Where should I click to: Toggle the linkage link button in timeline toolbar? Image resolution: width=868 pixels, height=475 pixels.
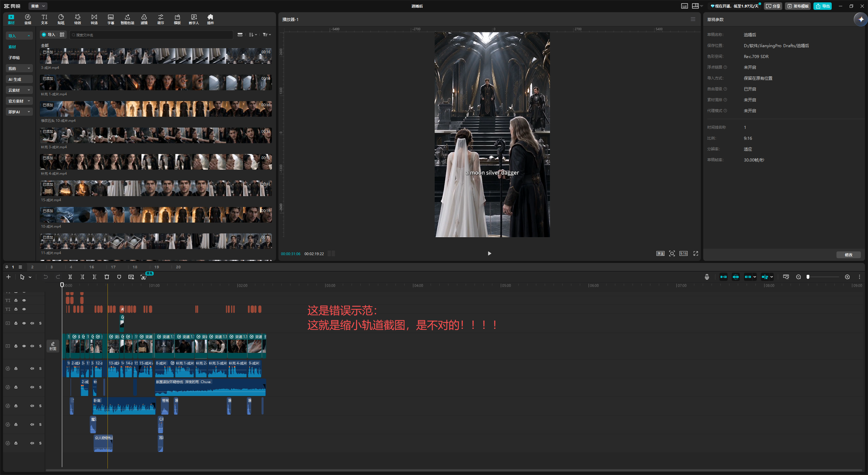748,277
